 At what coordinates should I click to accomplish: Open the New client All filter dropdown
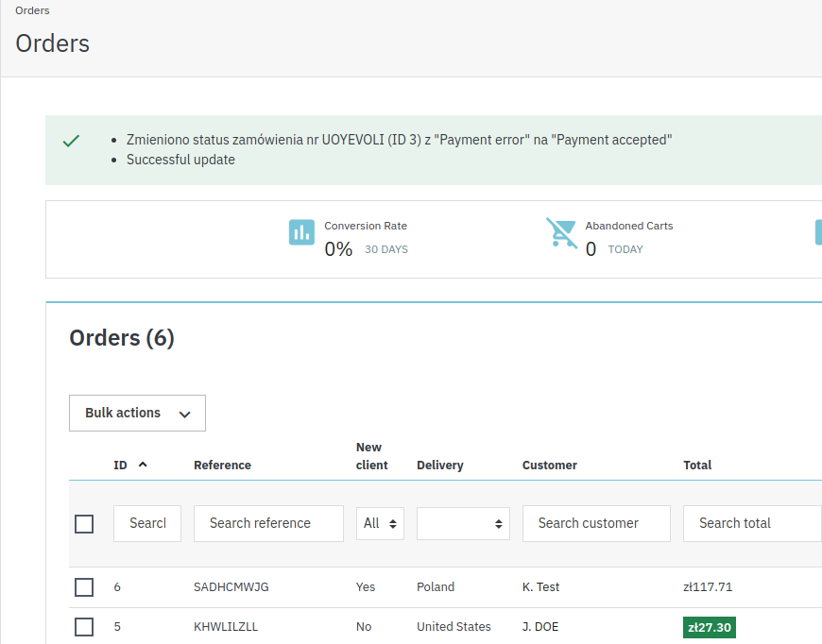(380, 523)
